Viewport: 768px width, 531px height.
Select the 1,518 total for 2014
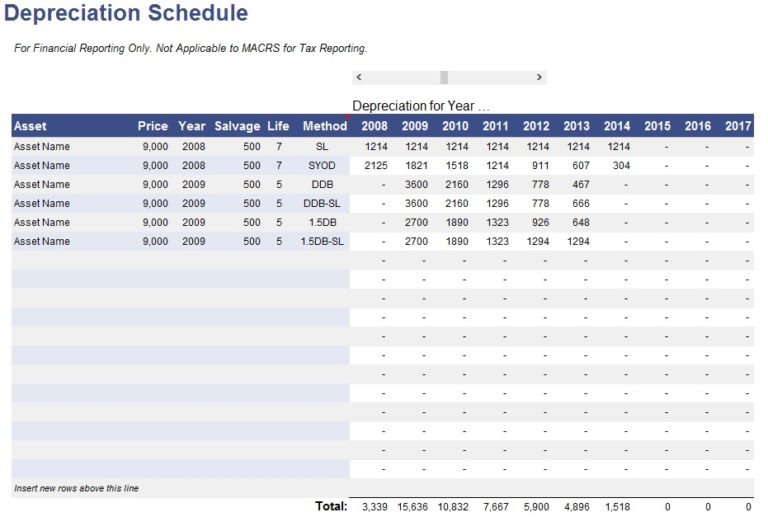tap(618, 507)
